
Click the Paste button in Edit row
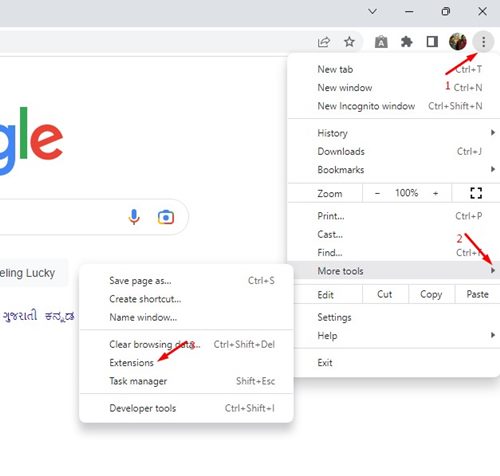click(477, 294)
